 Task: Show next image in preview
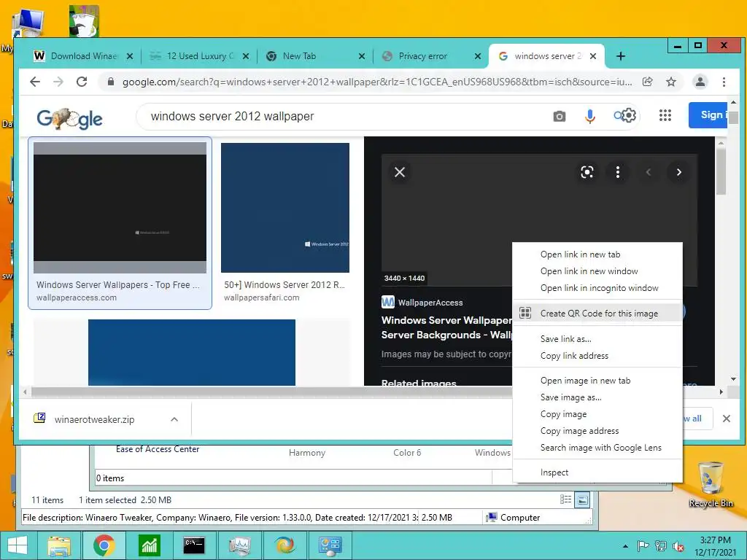point(679,172)
